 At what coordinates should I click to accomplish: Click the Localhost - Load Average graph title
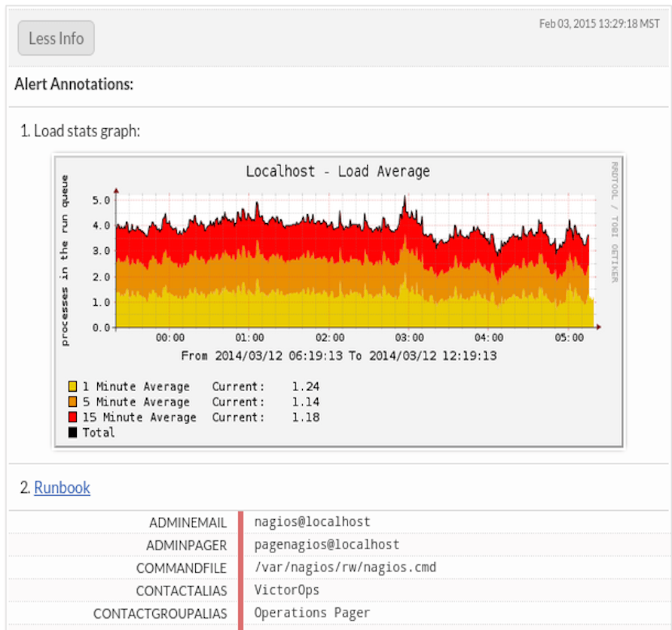(338, 171)
